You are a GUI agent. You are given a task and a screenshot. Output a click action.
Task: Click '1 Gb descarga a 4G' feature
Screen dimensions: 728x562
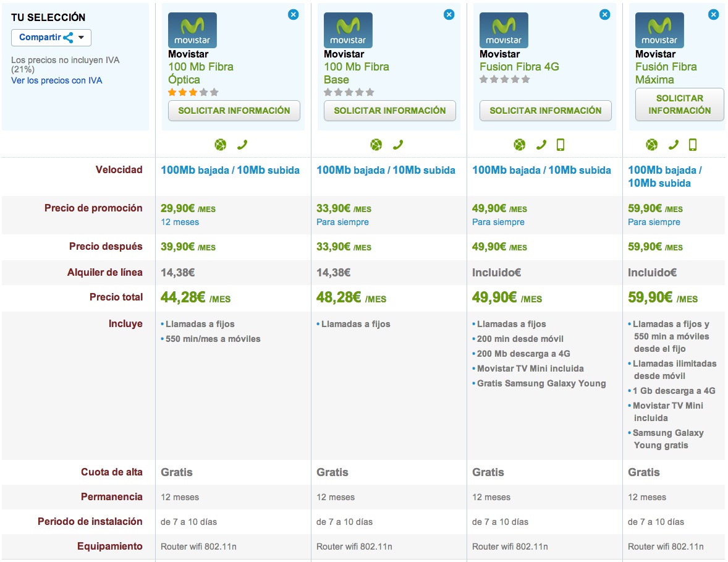click(674, 391)
